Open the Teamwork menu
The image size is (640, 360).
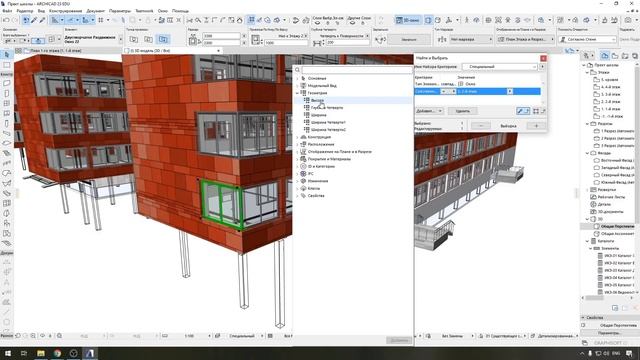click(x=144, y=11)
